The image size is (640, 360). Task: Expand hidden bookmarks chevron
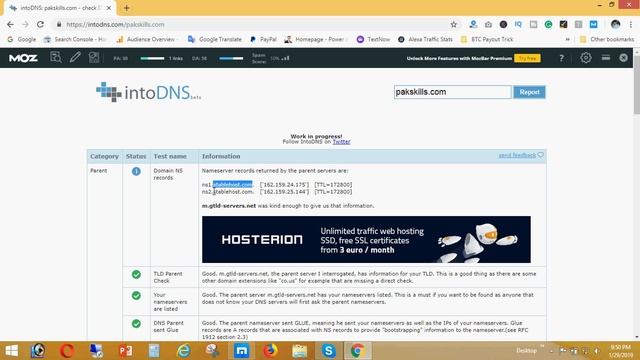pyautogui.click(x=567, y=39)
